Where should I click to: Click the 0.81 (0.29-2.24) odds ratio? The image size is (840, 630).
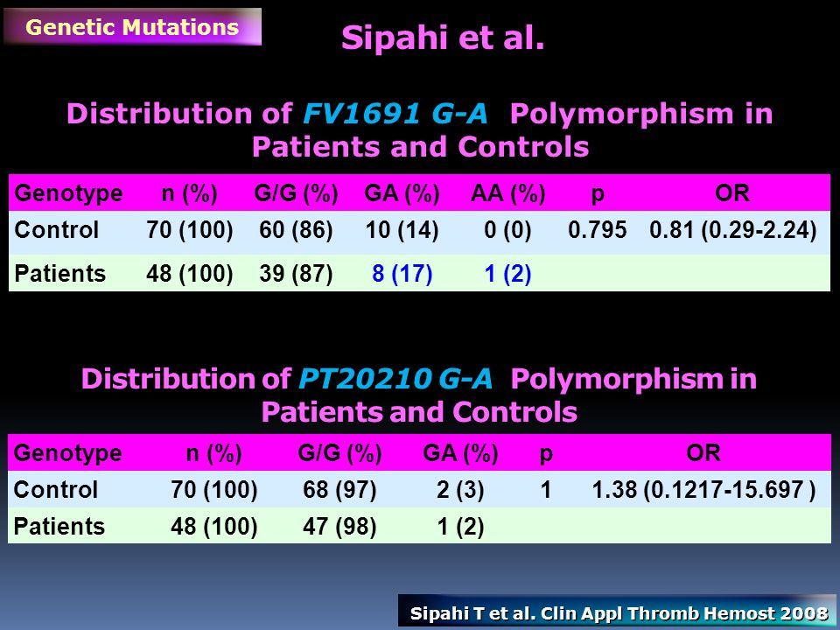pos(733,230)
